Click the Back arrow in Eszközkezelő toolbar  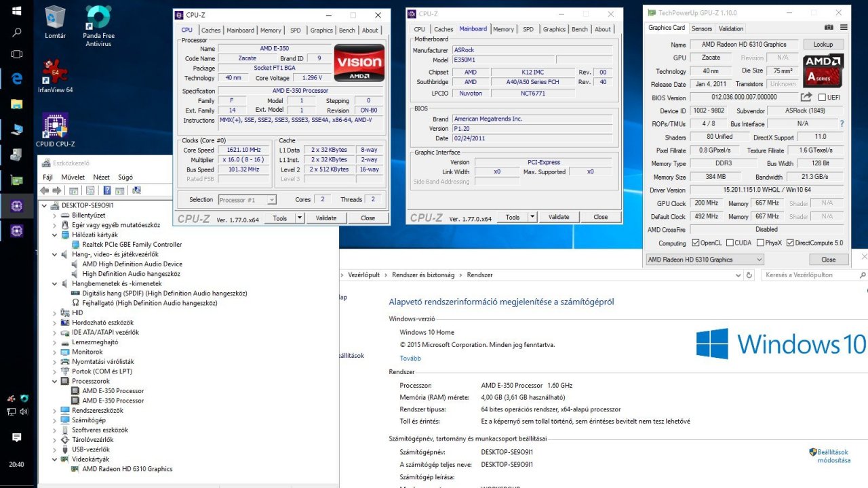point(45,190)
